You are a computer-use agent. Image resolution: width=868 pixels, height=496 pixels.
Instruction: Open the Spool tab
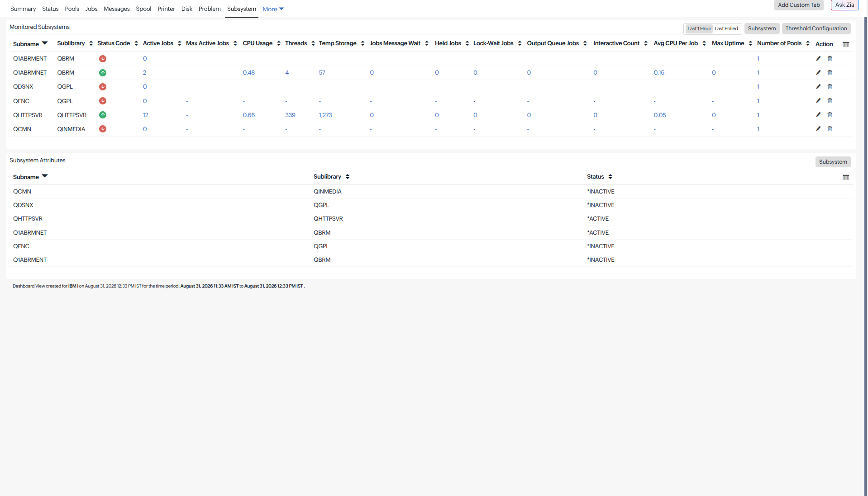point(143,9)
